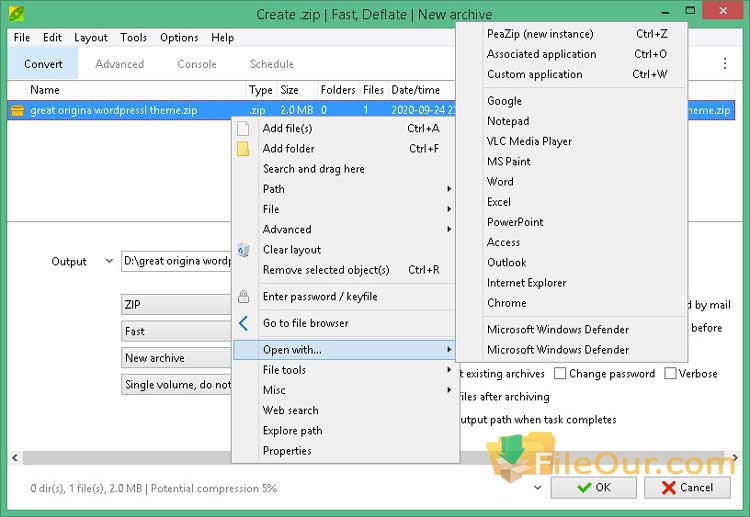750x517 pixels.
Task: Expand the Advanced submenu arrow in context menu
Action: [449, 229]
